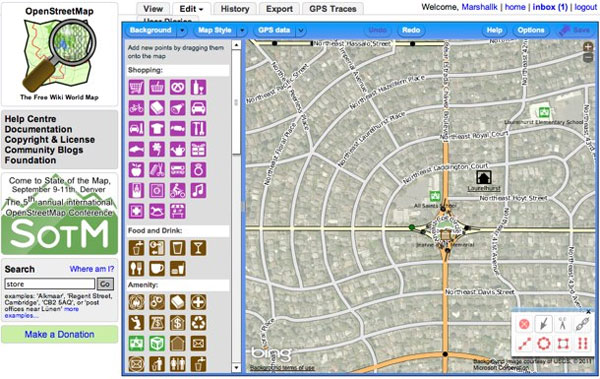Choose the jewelry ring shop icon
This screenshot has height=379, width=600.
(198, 170)
